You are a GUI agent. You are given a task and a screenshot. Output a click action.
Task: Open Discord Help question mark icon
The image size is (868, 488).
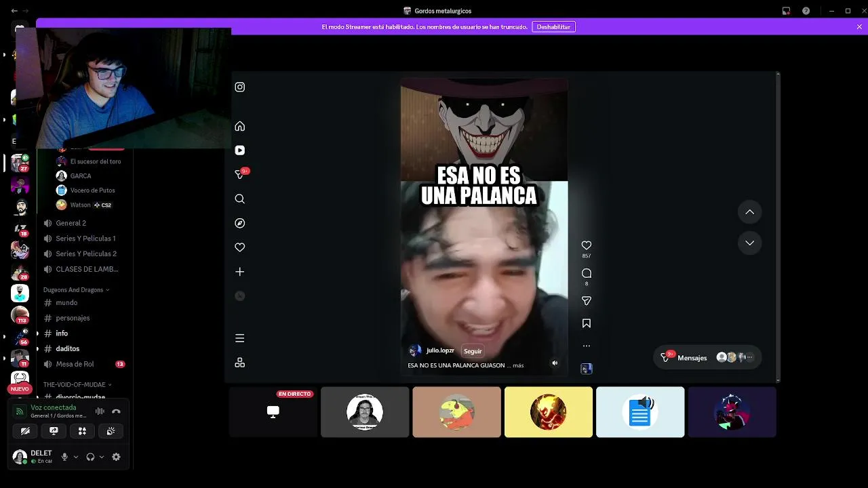(x=806, y=11)
